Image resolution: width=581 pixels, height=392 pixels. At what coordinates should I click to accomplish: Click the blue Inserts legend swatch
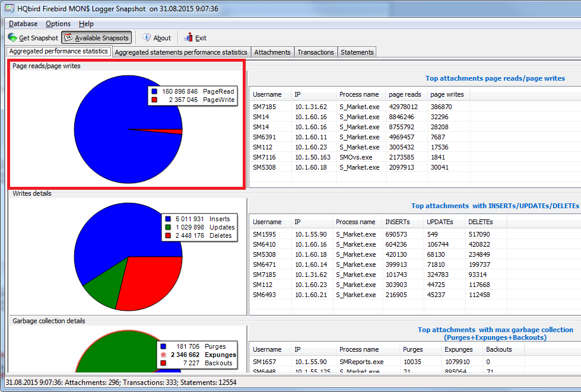click(168, 219)
